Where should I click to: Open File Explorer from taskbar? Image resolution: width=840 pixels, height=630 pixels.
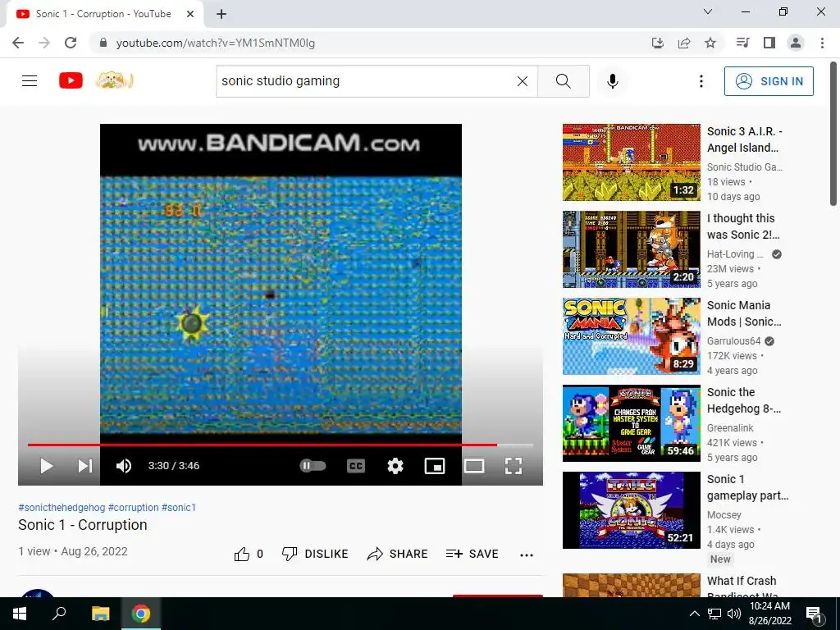point(100,614)
